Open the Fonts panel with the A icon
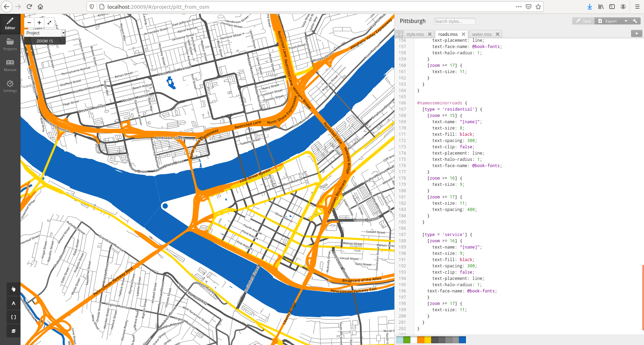This screenshot has width=644, height=345. [x=14, y=303]
